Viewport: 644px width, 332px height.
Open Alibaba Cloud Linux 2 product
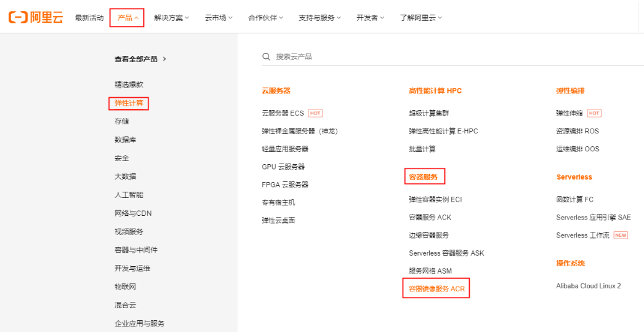(589, 286)
